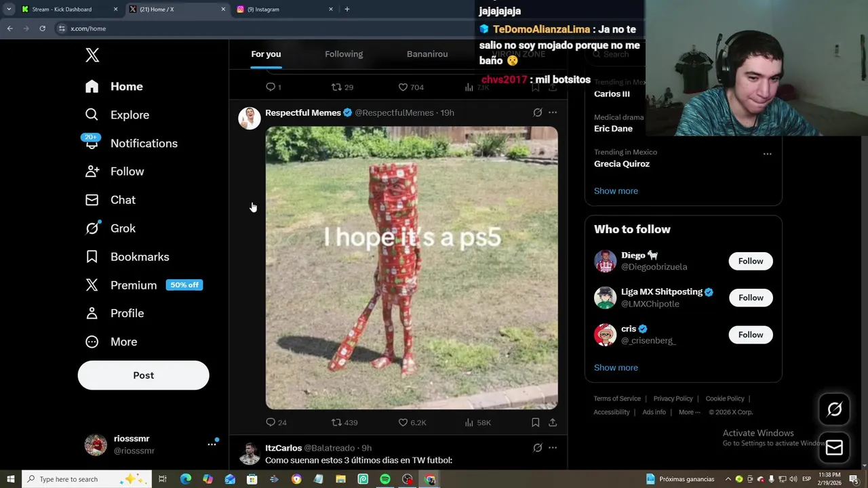
Task: Repost the post with 439 reposts
Action: [x=344, y=422]
